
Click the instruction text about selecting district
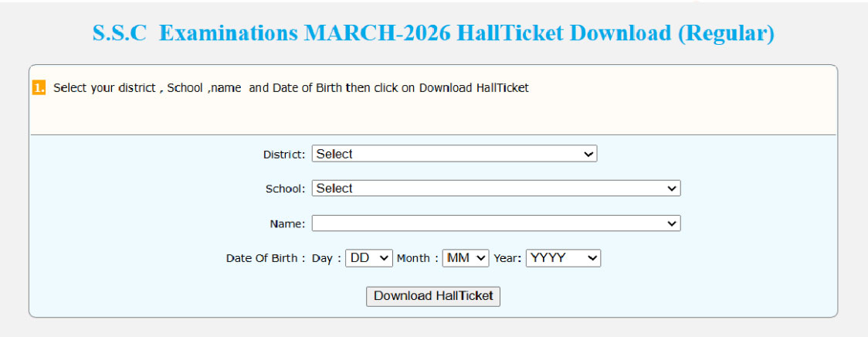291,88
